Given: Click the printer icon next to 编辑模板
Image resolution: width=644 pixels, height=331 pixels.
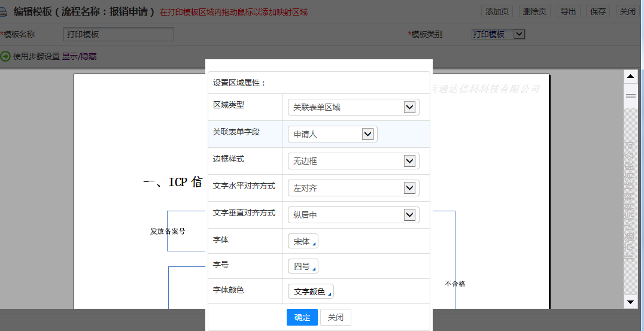Looking at the screenshot, I should pos(5,11).
